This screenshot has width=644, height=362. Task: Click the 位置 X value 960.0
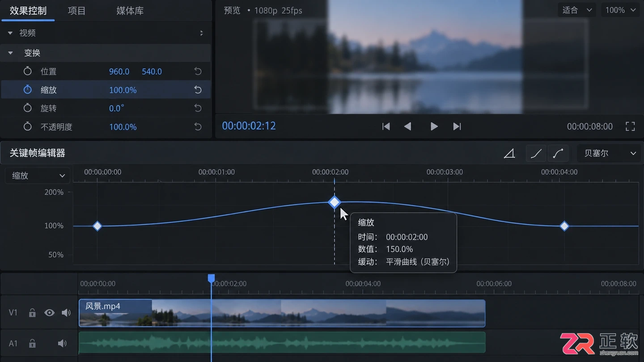(x=119, y=72)
